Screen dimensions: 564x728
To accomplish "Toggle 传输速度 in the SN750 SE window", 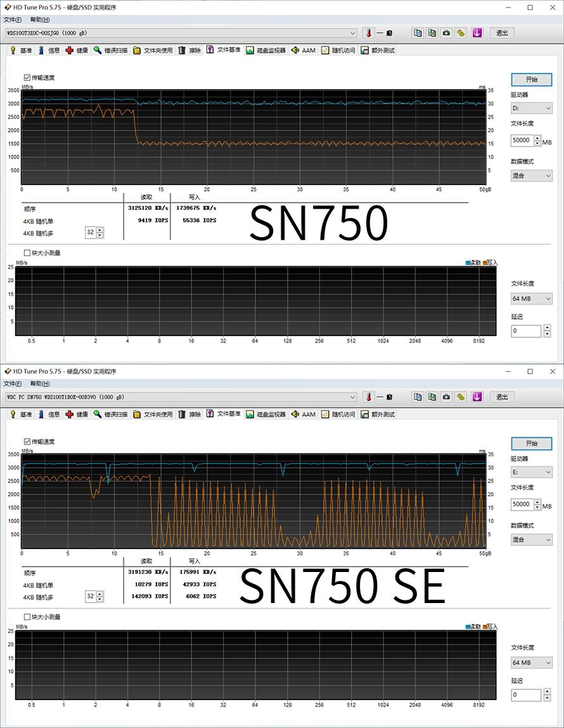I will coord(26,441).
